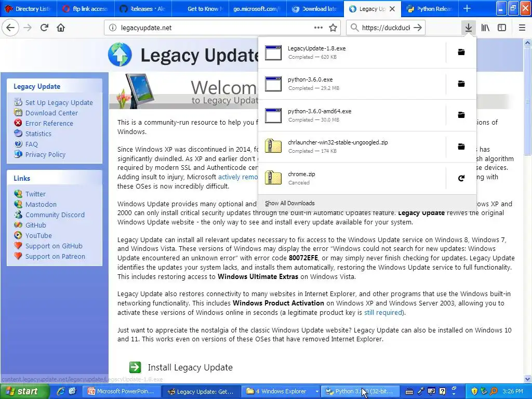Open the YouTube sidebar link
The height and width of the screenshot is (399, 532).
pos(38,236)
